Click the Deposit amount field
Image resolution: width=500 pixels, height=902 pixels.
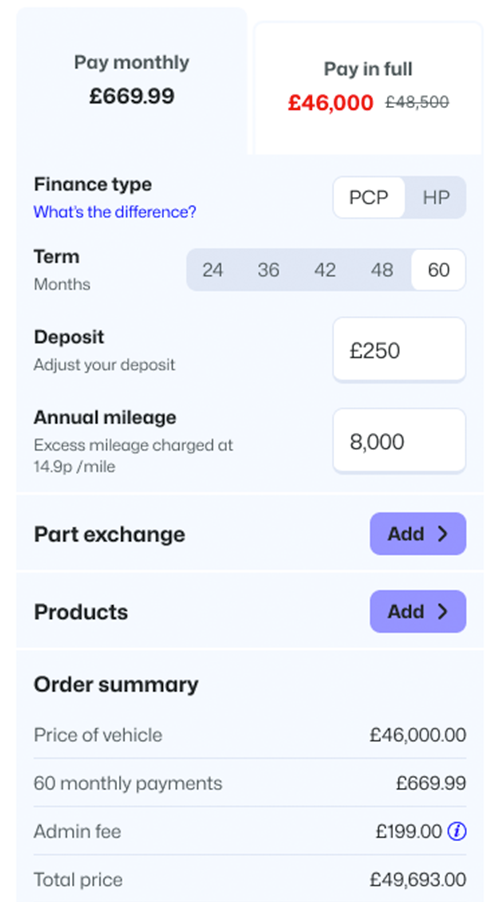tap(399, 350)
